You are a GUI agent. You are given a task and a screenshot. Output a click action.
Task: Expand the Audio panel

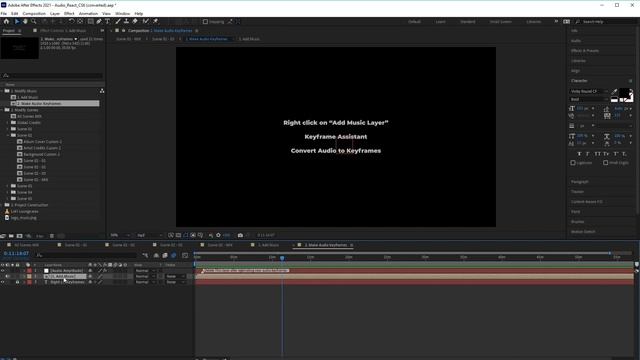[576, 41]
